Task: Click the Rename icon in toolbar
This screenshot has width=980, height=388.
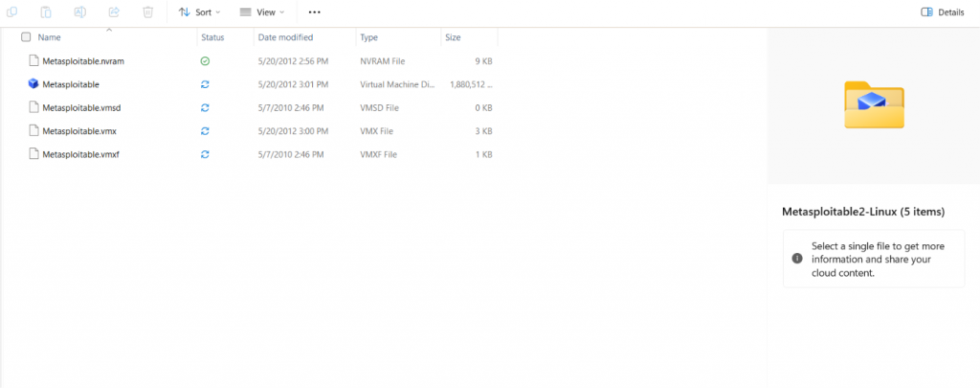Action: [79, 11]
